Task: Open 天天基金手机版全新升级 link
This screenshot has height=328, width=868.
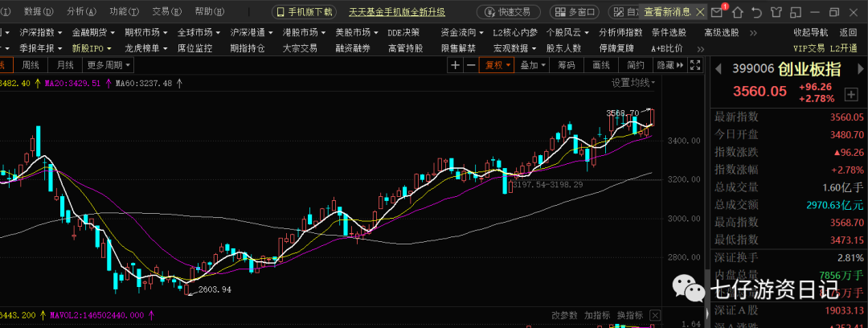Action: (397, 12)
